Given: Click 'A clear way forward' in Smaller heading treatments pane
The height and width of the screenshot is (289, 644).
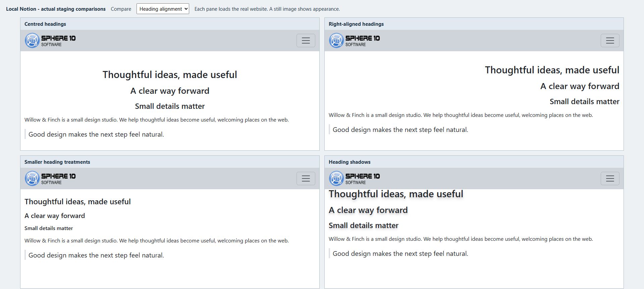Looking at the screenshot, I should 55,216.
